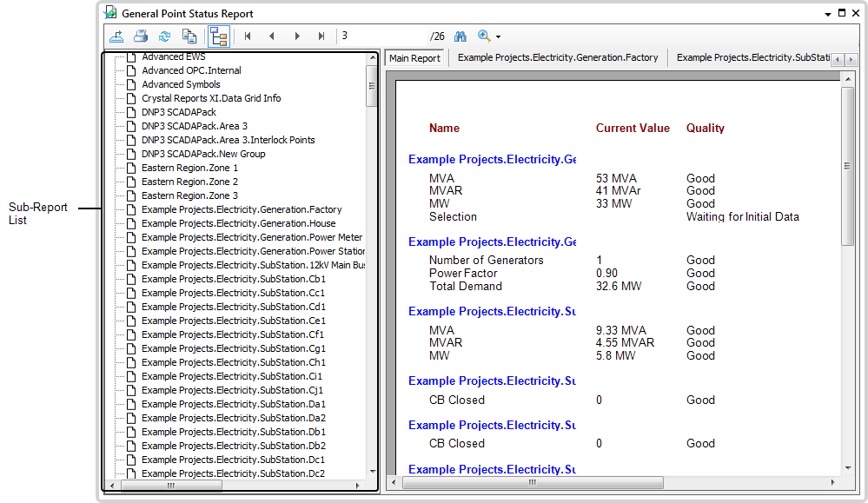868x503 pixels.
Task: Refresh the report
Action: 164,36
